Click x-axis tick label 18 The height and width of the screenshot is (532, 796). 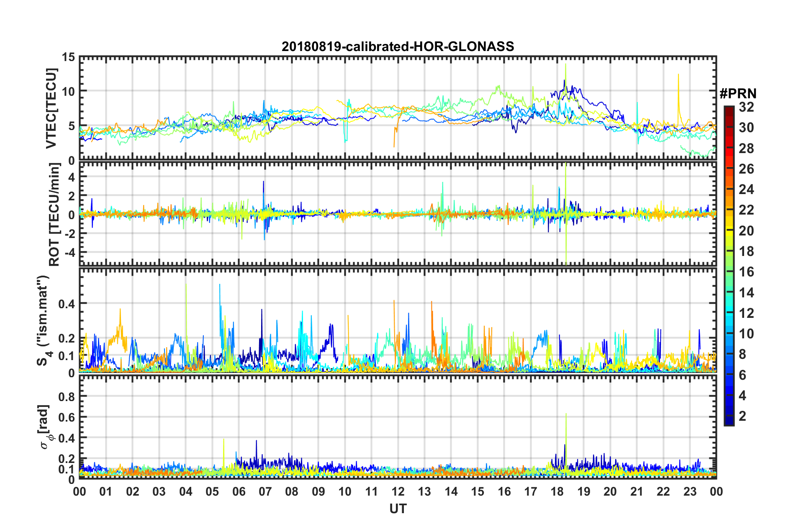557,491
